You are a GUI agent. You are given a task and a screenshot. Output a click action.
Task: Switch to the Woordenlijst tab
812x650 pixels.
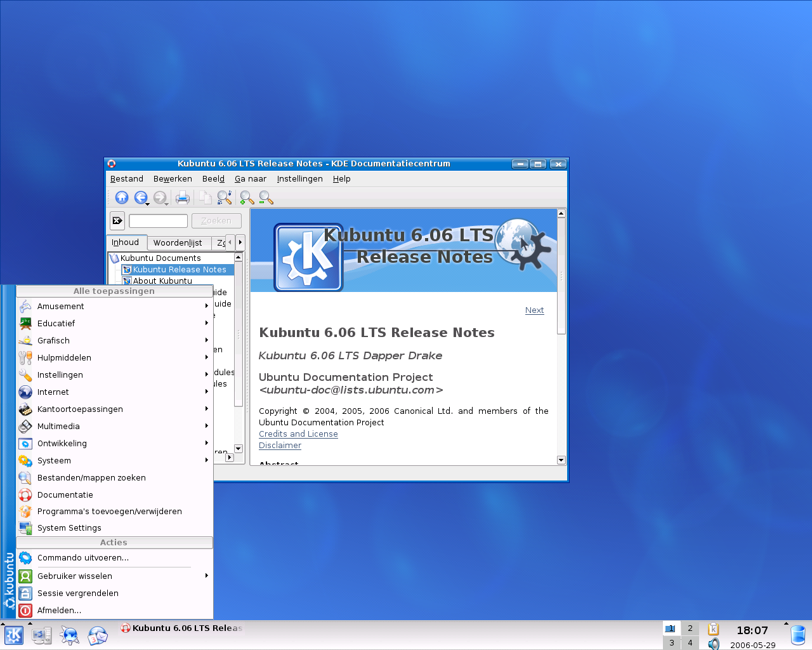(178, 242)
